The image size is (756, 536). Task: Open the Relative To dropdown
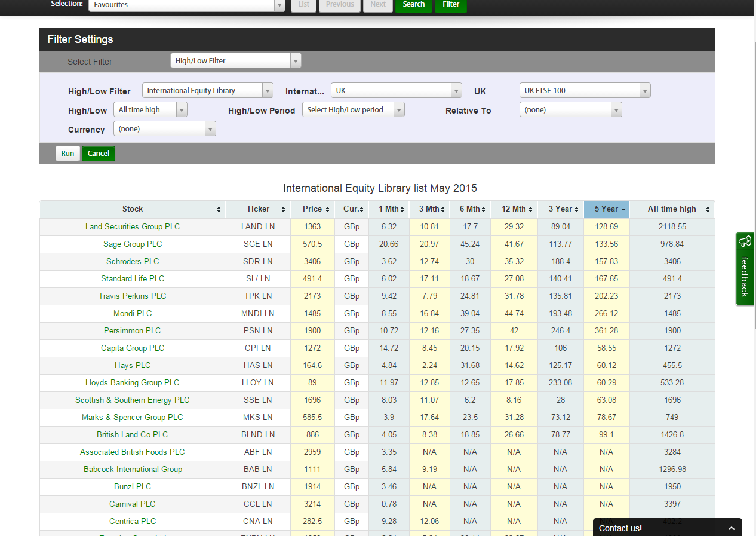point(570,110)
